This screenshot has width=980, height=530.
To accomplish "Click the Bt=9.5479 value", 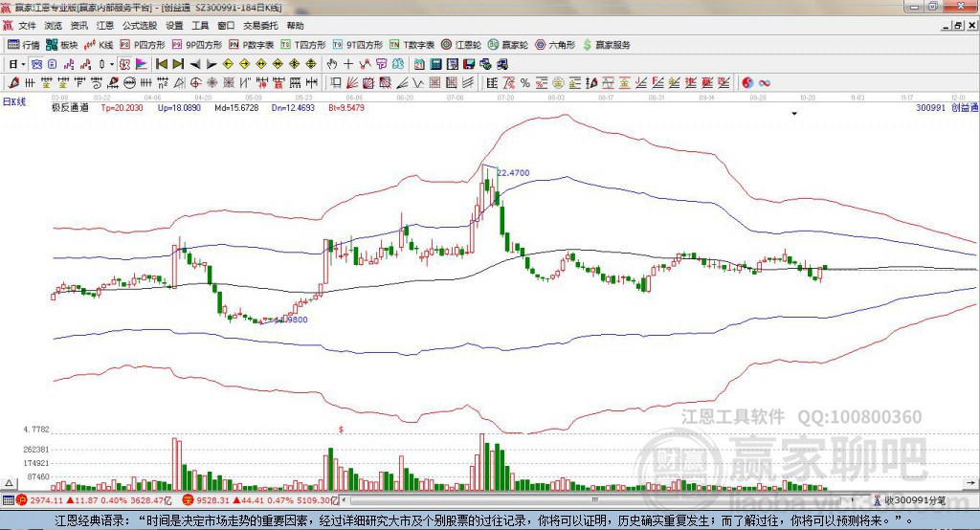I will click(346, 108).
